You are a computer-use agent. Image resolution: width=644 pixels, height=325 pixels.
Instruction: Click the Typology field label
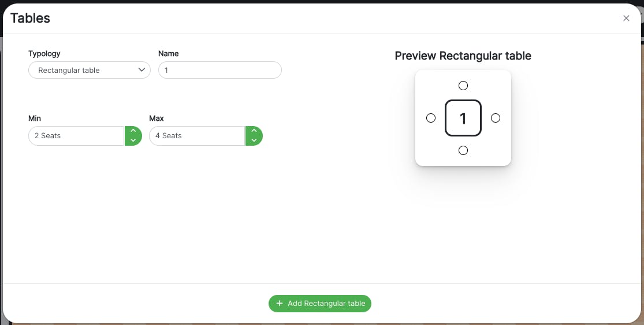coord(44,54)
